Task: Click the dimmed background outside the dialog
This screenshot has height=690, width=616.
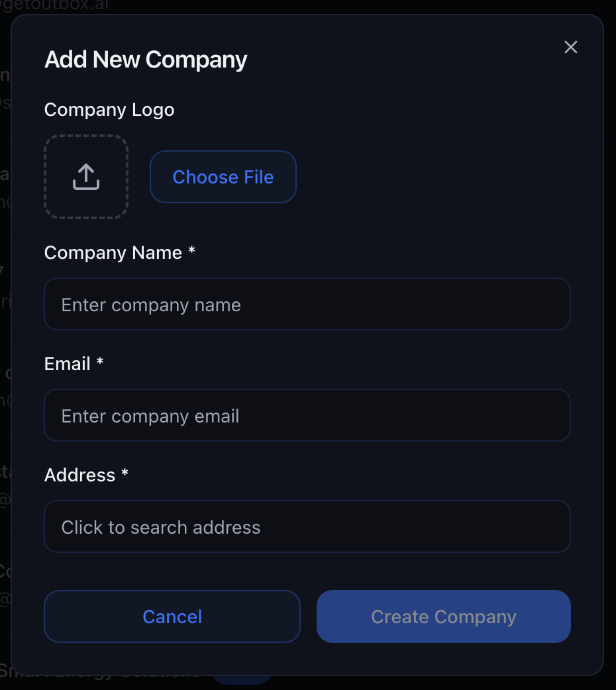Action: pyautogui.click(x=5, y=344)
